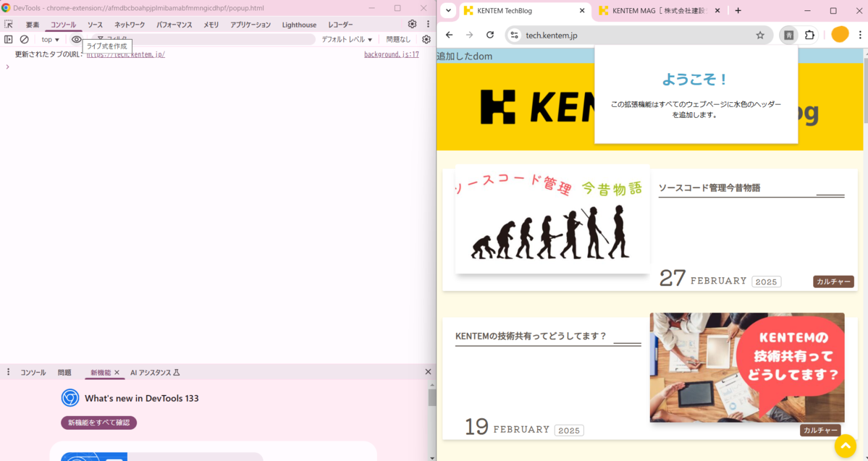Viewport: 868px width, 461px height.
Task: Close the KENTEM TechBlog tab
Action: [582, 11]
